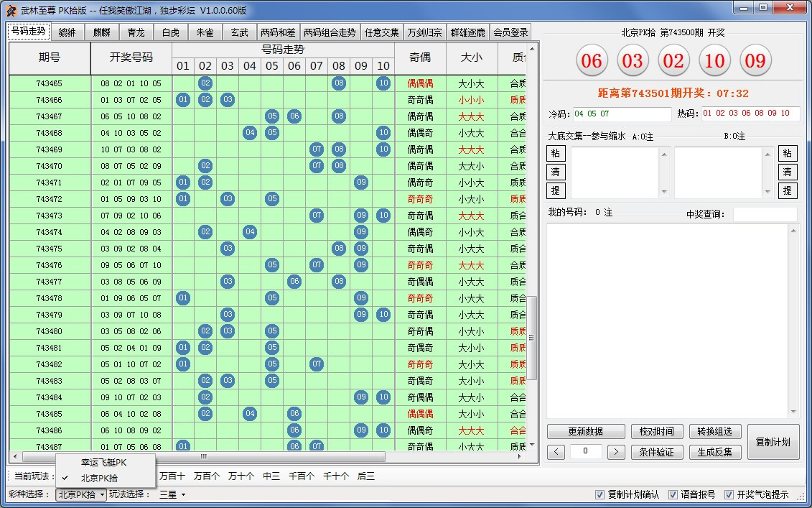Open the 彩种选择 lottery type dropdown
Viewport: 812px width, 508px height.
pos(80,494)
